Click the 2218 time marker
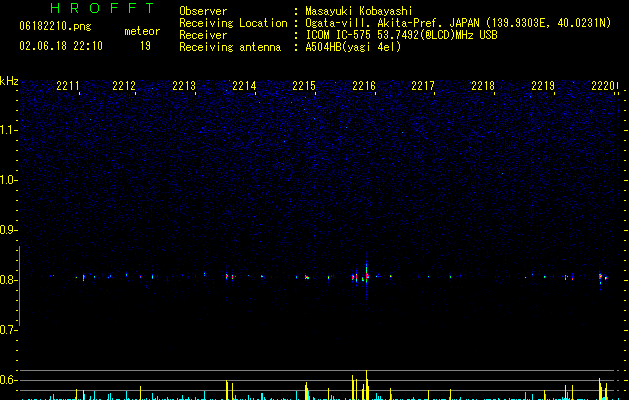629x400 pixels. point(483,86)
